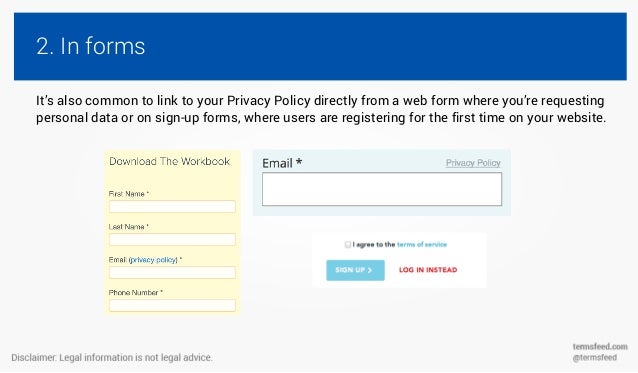Click the LOG IN INSTEAD link
638x373 pixels.
click(x=428, y=270)
